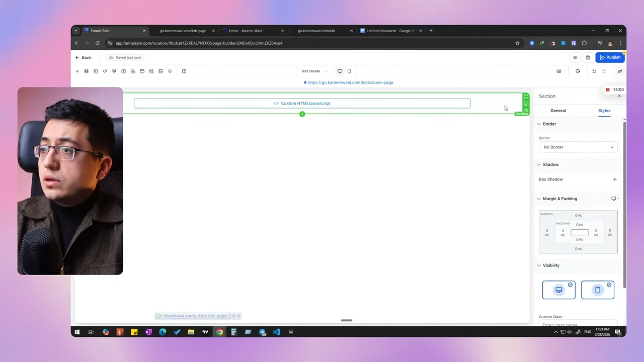The height and width of the screenshot is (362, 644).
Task: Open version history clock icon
Action: pyautogui.click(x=578, y=71)
